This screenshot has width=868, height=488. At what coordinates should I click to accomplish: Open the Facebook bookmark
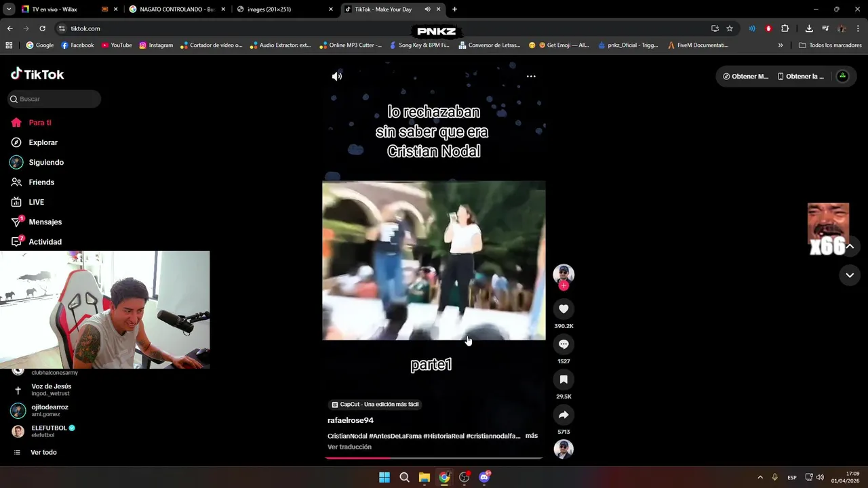(77, 45)
